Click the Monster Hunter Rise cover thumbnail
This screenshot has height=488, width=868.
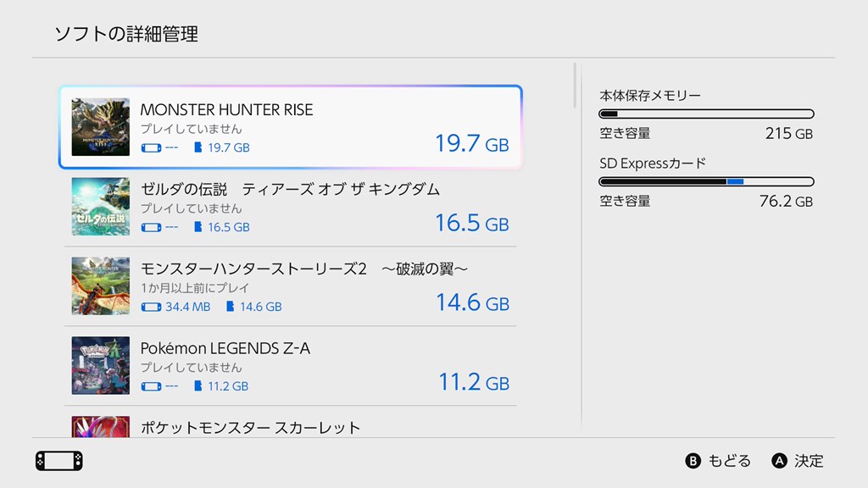point(101,127)
